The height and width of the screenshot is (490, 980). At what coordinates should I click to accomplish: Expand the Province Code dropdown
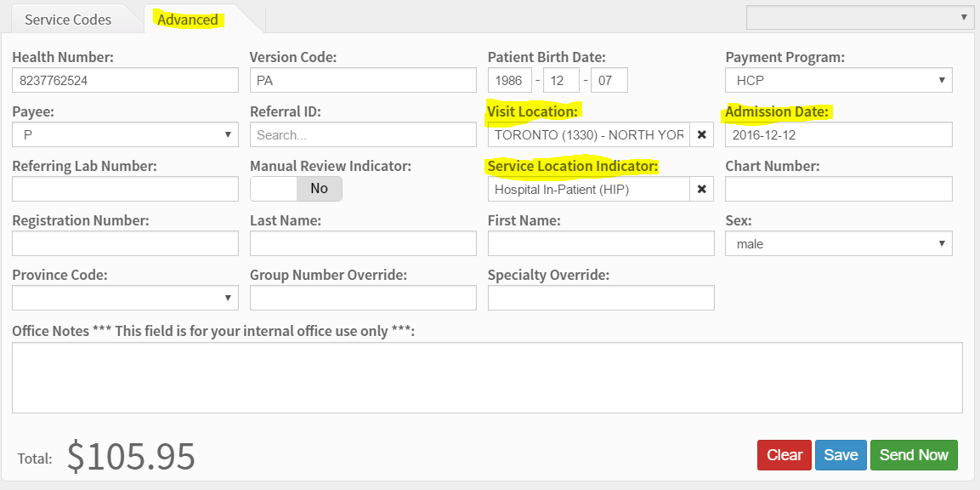125,298
